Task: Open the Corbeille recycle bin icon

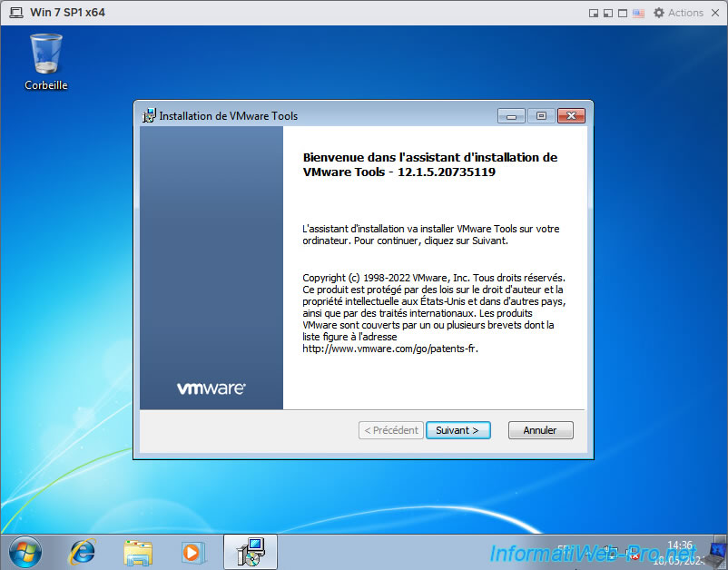Action: pos(46,61)
